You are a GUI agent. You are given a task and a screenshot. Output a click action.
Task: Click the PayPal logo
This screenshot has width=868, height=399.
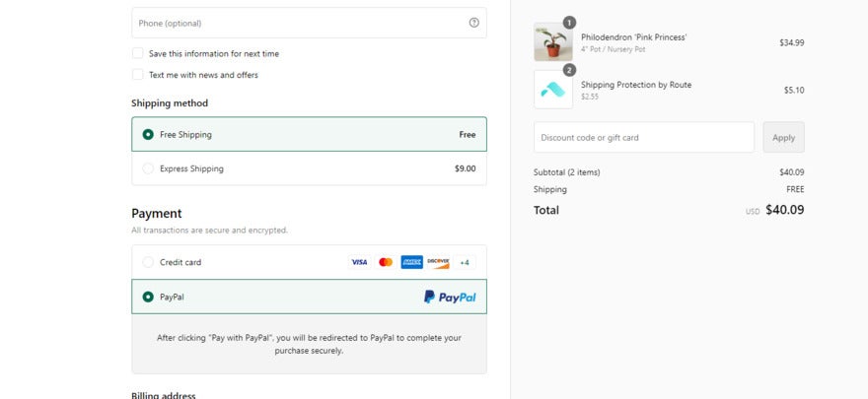tap(450, 297)
